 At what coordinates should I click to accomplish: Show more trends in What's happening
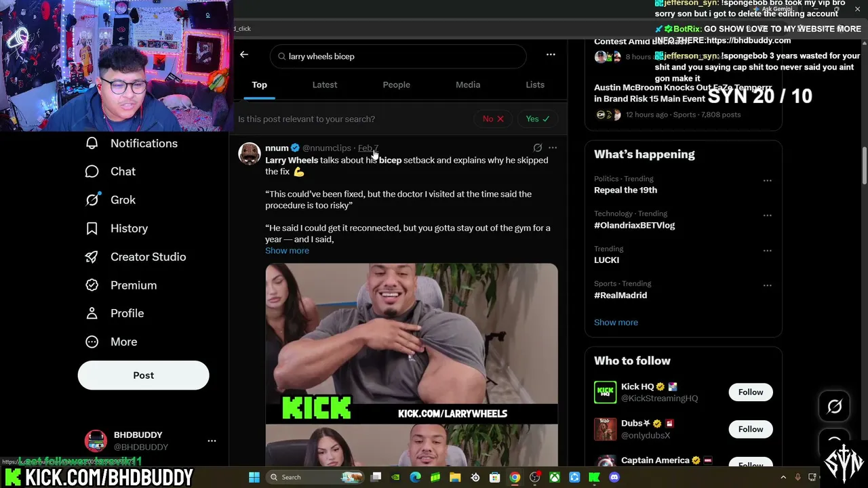click(616, 322)
